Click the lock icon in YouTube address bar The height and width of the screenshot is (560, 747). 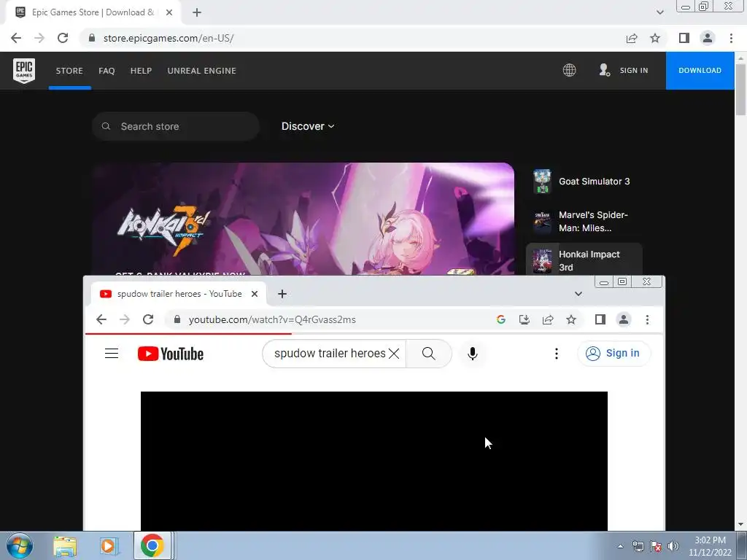point(177,319)
